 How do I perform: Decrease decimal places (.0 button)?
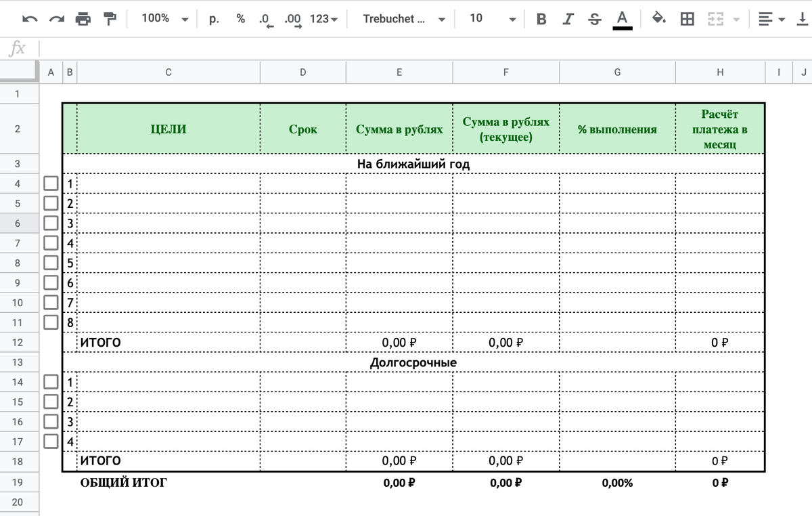(x=267, y=20)
